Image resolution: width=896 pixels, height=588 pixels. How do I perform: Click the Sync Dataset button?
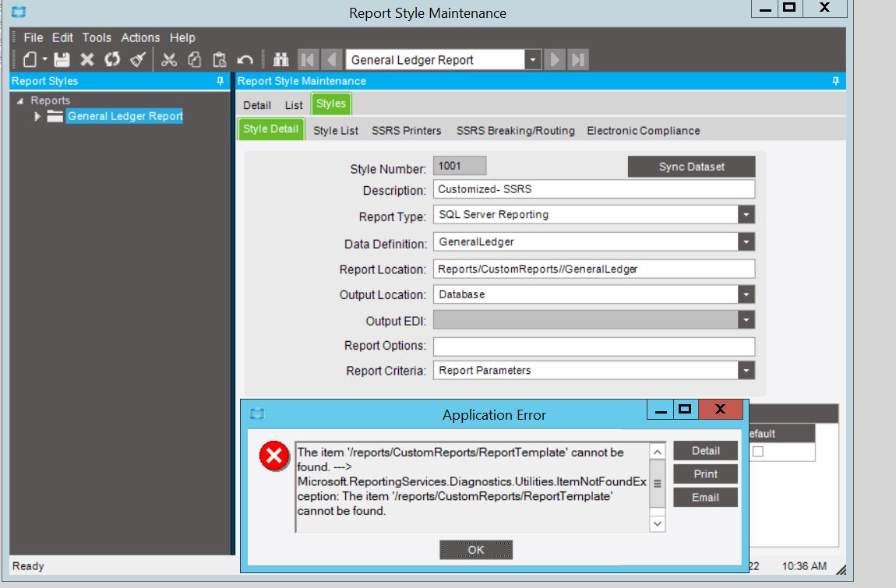pos(691,167)
